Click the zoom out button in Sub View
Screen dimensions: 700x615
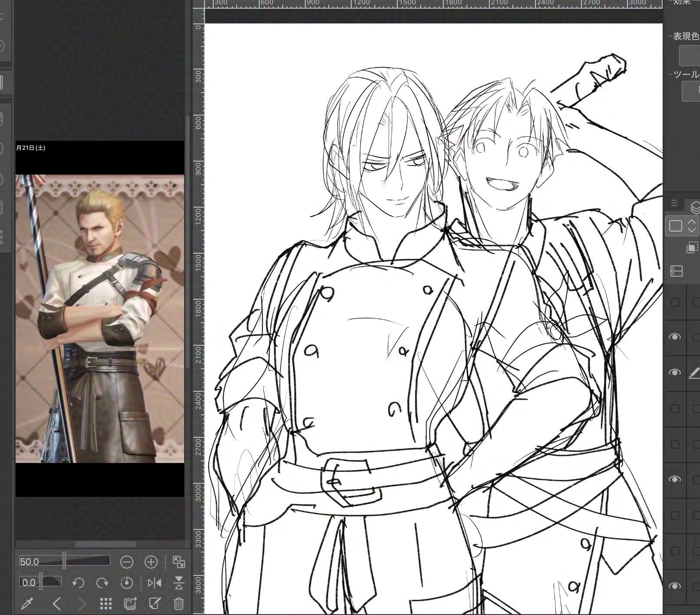126,562
